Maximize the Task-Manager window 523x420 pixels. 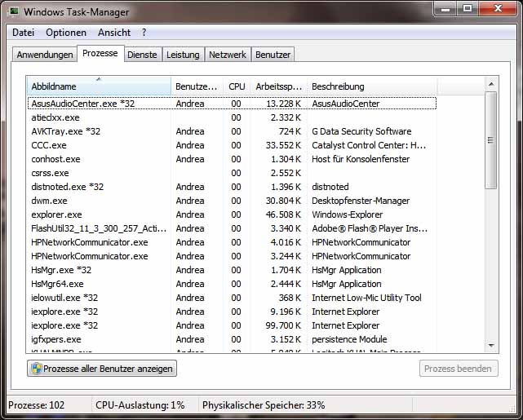point(468,8)
